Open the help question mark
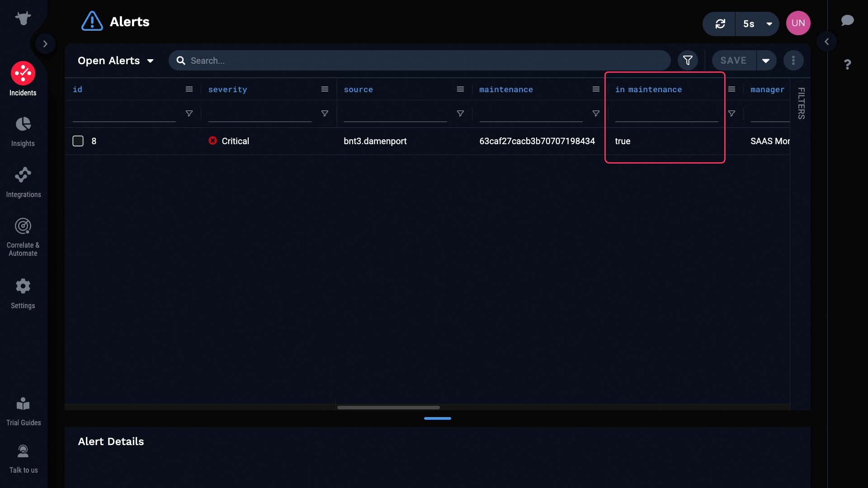Image resolution: width=868 pixels, height=488 pixels. 848,65
